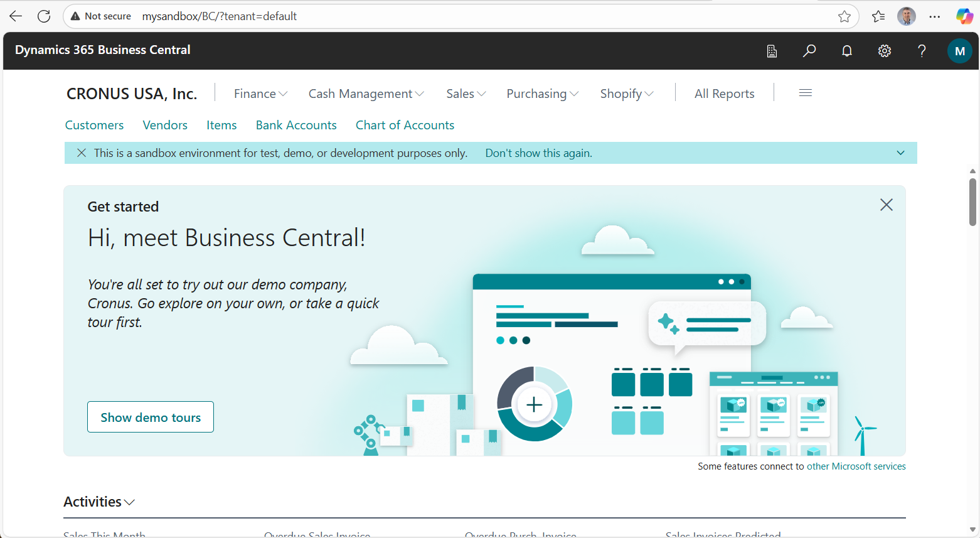Image resolution: width=980 pixels, height=538 pixels.
Task: Open notifications bell icon
Action: coord(847,51)
